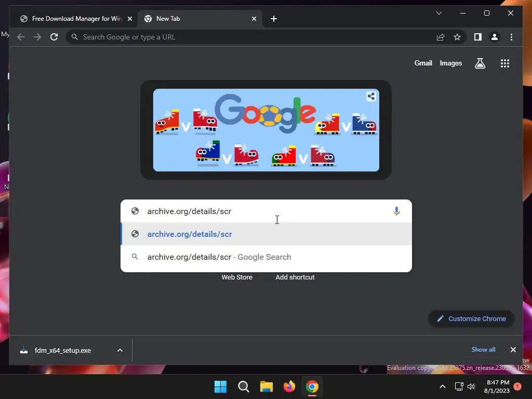Click Add shortcut
532x399 pixels.
(x=295, y=277)
